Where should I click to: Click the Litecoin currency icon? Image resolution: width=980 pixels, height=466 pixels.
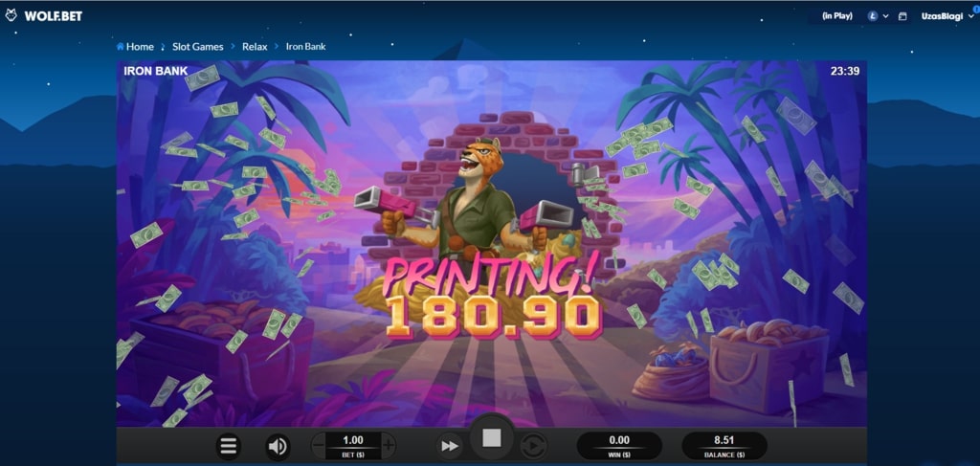tap(873, 16)
